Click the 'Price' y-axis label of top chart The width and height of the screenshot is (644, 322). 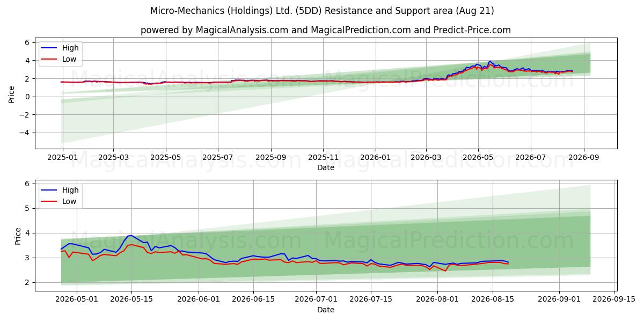(12, 93)
